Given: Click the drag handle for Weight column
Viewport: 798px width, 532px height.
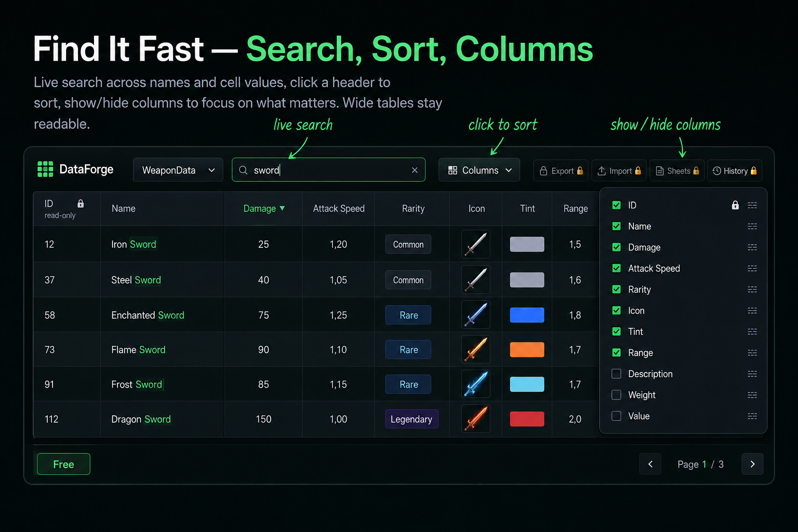Looking at the screenshot, I should [x=752, y=395].
